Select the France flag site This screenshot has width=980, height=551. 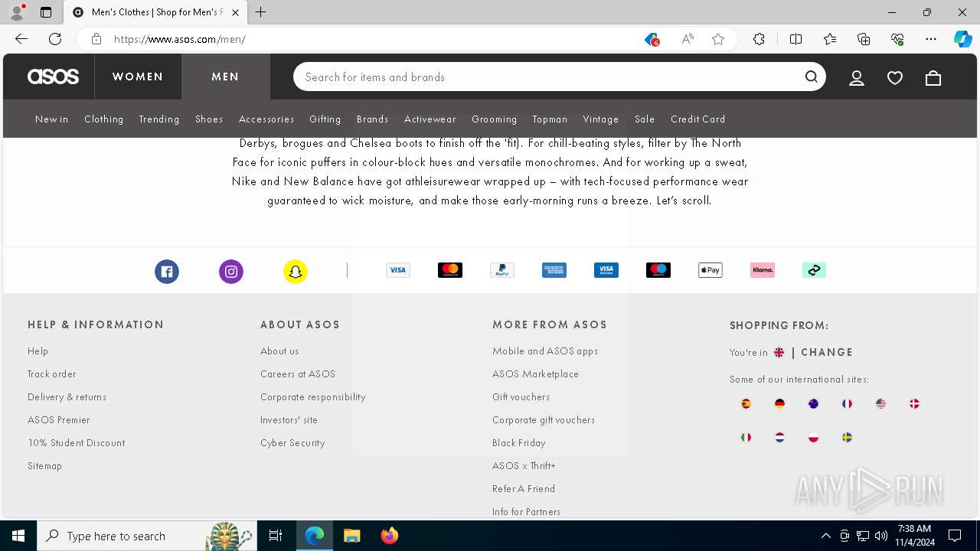[847, 404]
